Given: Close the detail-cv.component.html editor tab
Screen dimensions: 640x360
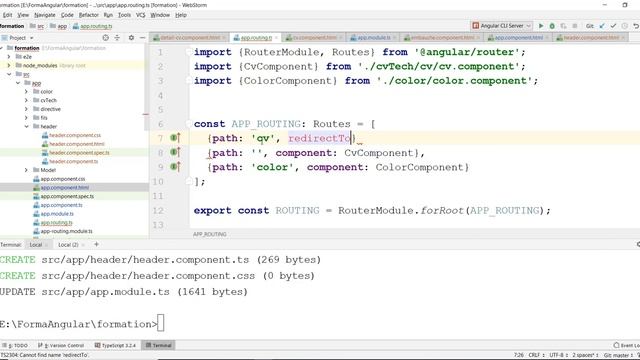Looking at the screenshot, I should (224, 38).
